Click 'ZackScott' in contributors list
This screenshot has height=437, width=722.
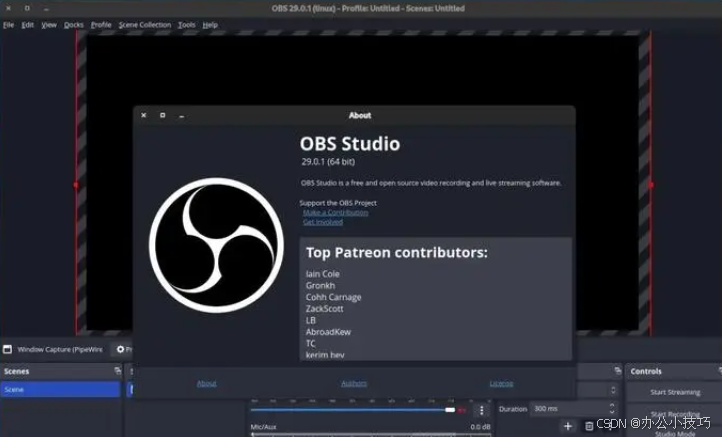pyautogui.click(x=324, y=309)
